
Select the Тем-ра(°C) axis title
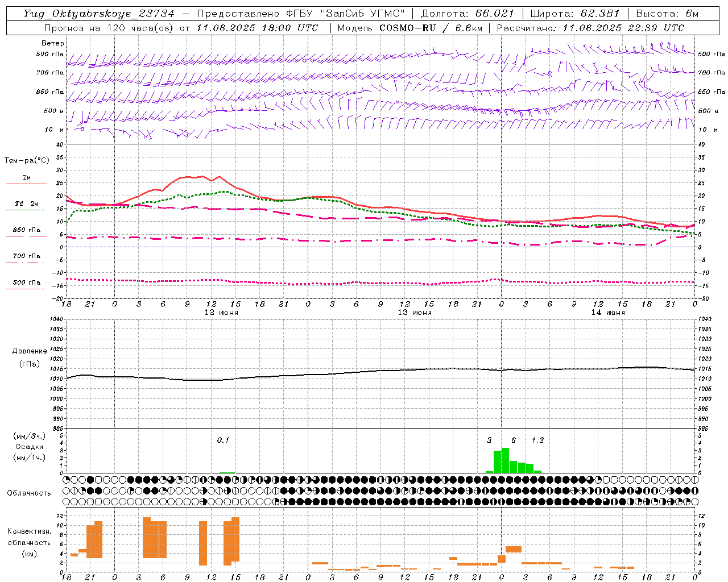27,161
